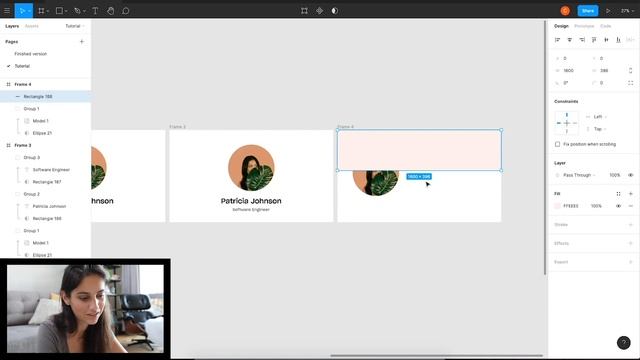
Task: Switch to the Assets tab
Action: (x=31, y=26)
